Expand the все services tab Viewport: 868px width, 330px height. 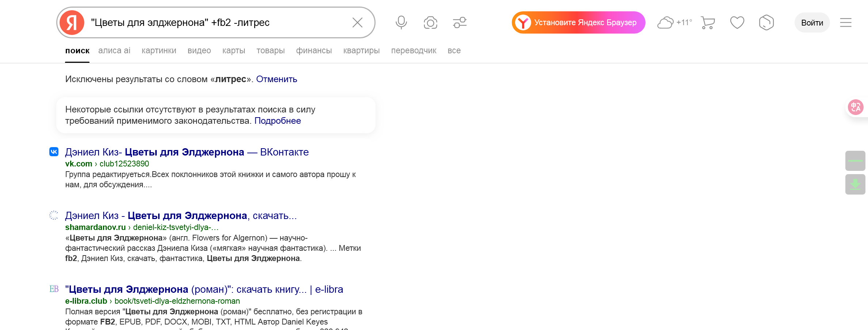[x=454, y=51]
